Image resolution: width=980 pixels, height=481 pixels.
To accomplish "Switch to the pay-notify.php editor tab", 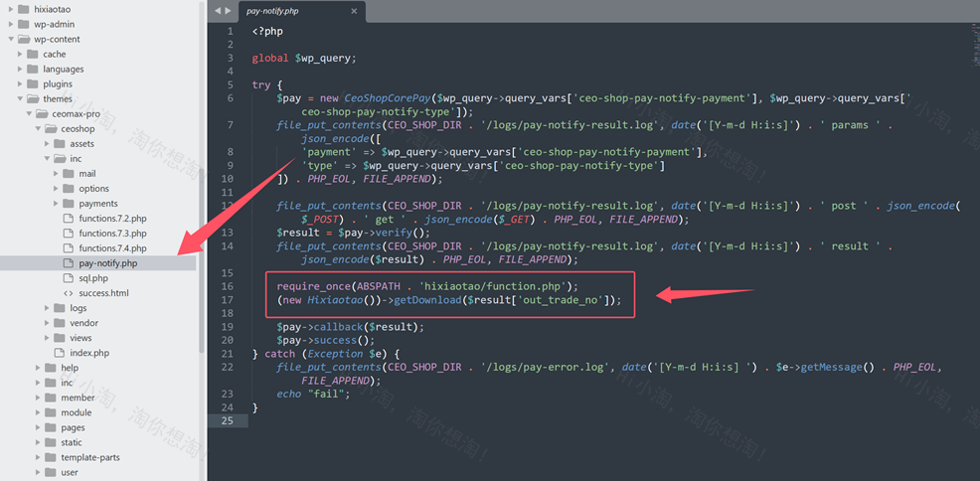I will (272, 11).
